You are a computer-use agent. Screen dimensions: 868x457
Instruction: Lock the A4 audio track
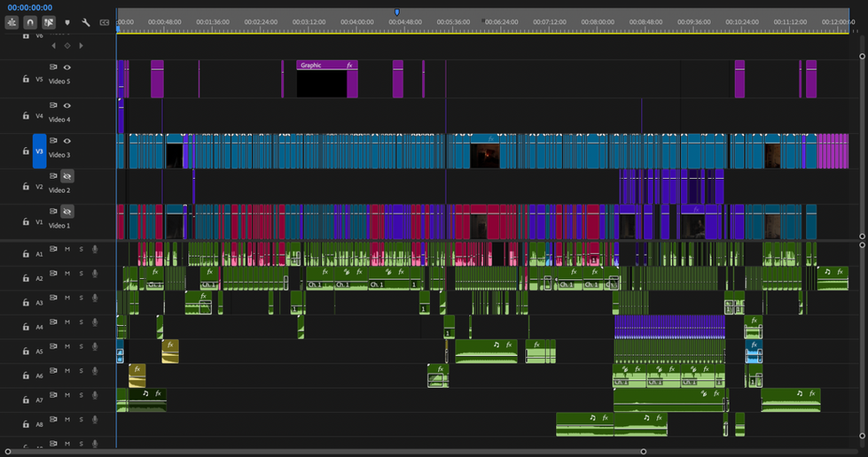pyautogui.click(x=26, y=327)
